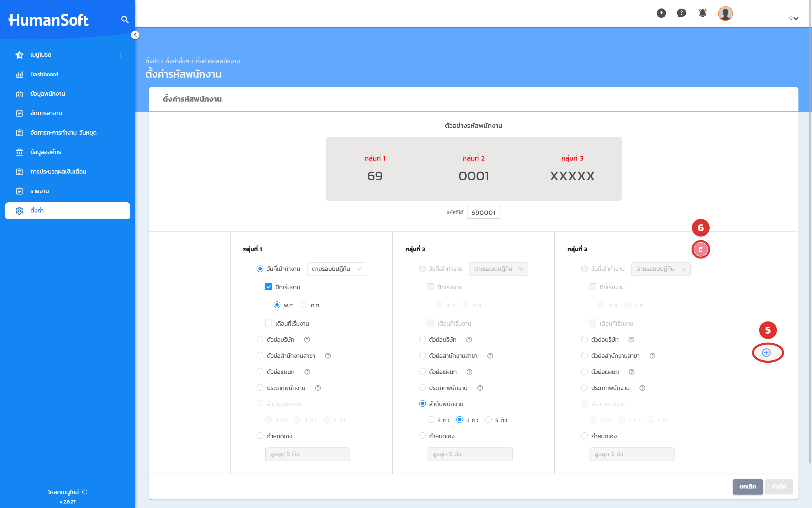Expand account dropdown arrow at top right
The height and width of the screenshot is (508, 812).
coord(796,18)
